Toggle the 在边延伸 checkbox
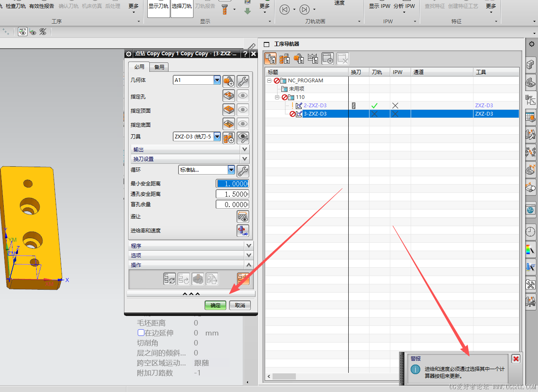Screen dimensions: 538x392 [141, 333]
